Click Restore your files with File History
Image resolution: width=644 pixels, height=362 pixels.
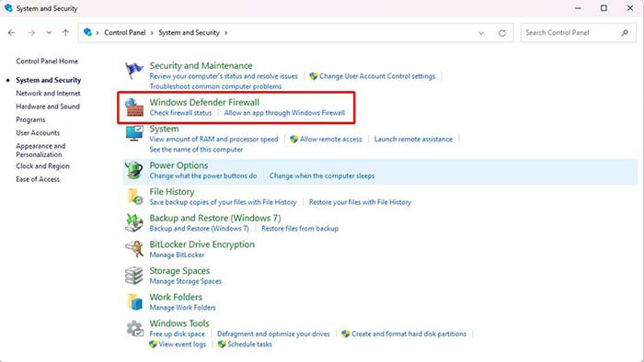(360, 202)
